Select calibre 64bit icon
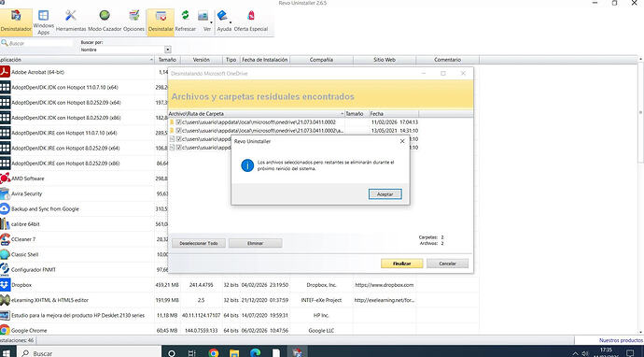 [5, 224]
